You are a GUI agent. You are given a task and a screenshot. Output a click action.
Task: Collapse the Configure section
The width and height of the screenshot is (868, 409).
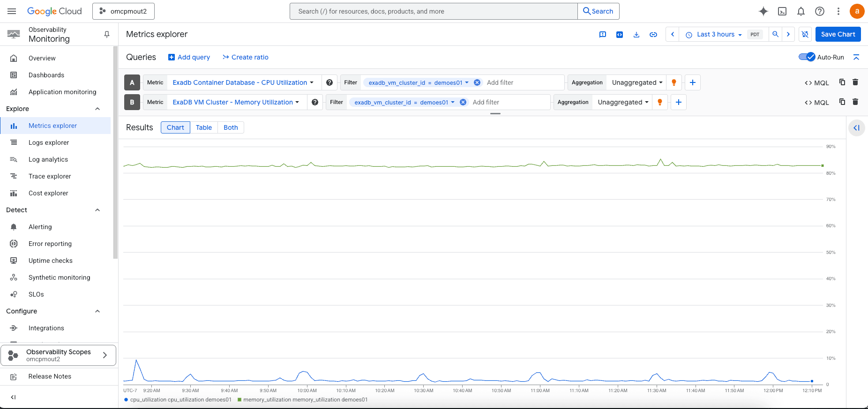97,311
